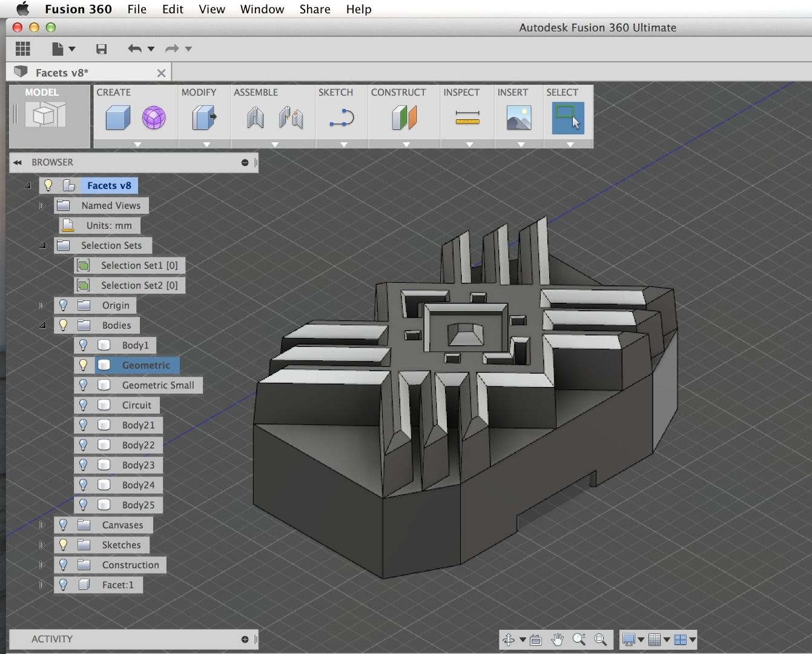Expand the Named Views folder
Screen dimensions: 812x654
click(42, 205)
